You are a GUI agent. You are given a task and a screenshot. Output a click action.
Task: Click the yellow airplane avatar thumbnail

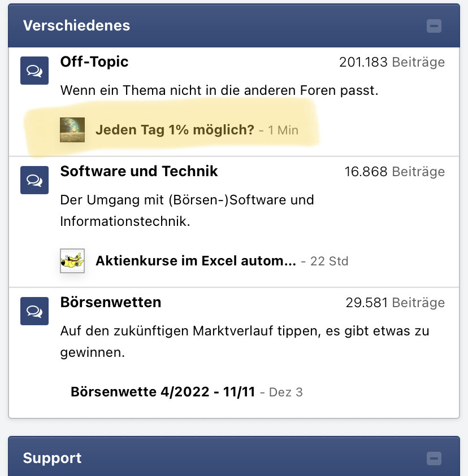pyautogui.click(x=72, y=261)
